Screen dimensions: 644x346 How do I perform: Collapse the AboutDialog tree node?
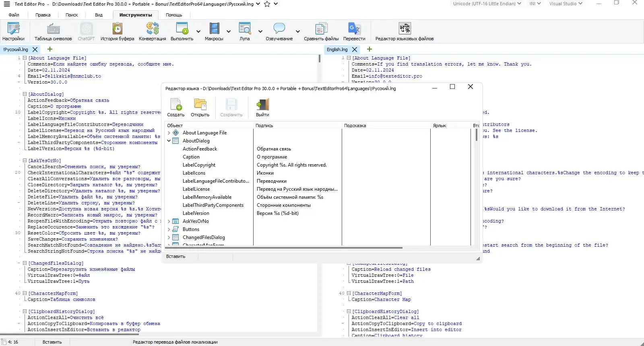pos(169,141)
